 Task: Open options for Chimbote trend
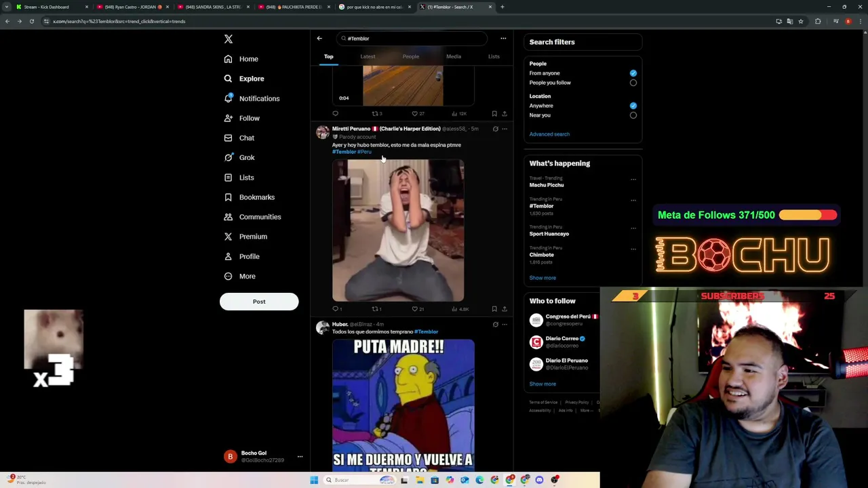(x=633, y=249)
